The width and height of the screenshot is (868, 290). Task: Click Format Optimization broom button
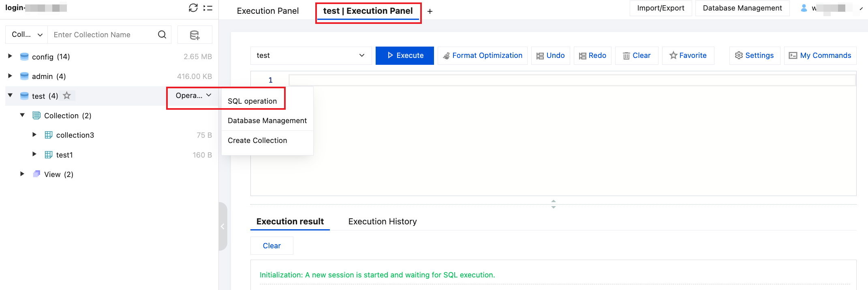point(483,55)
